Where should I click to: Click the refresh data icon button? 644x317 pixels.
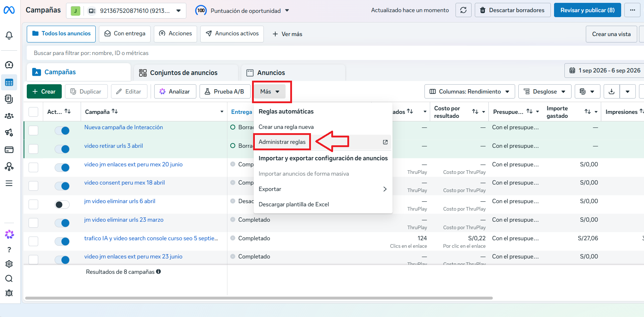463,10
